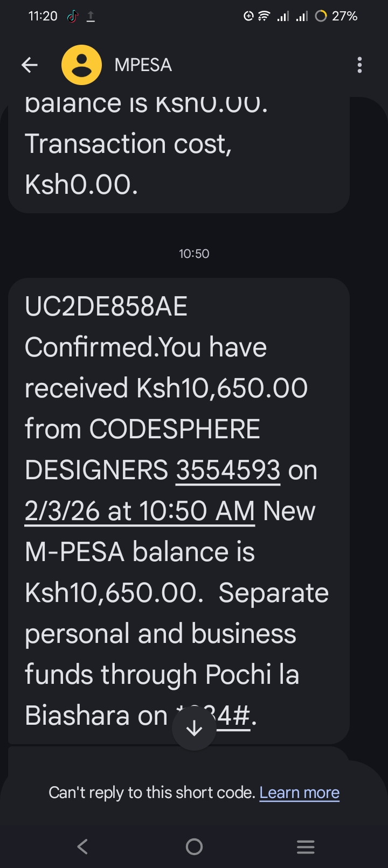
Task: Tap the Wi-Fi status icon
Action: pyautogui.click(x=264, y=16)
